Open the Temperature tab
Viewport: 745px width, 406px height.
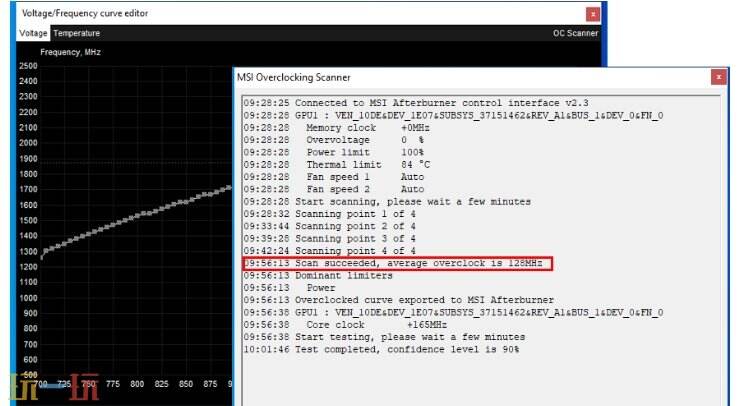[76, 33]
